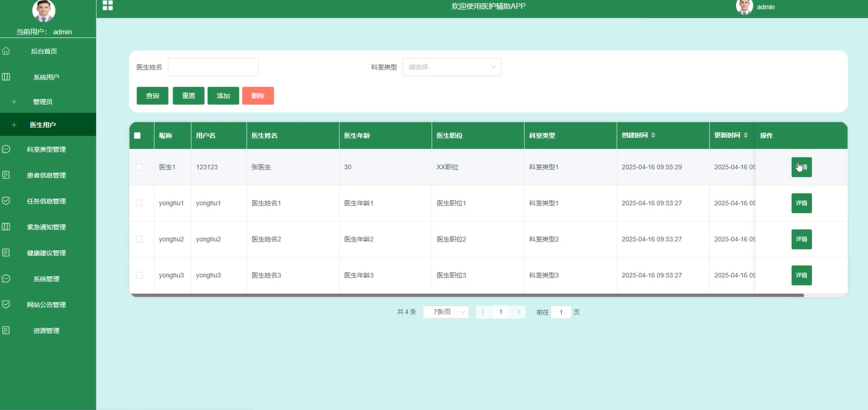Sort by 更新时间 column arrows
868x410 pixels.
pos(746,135)
